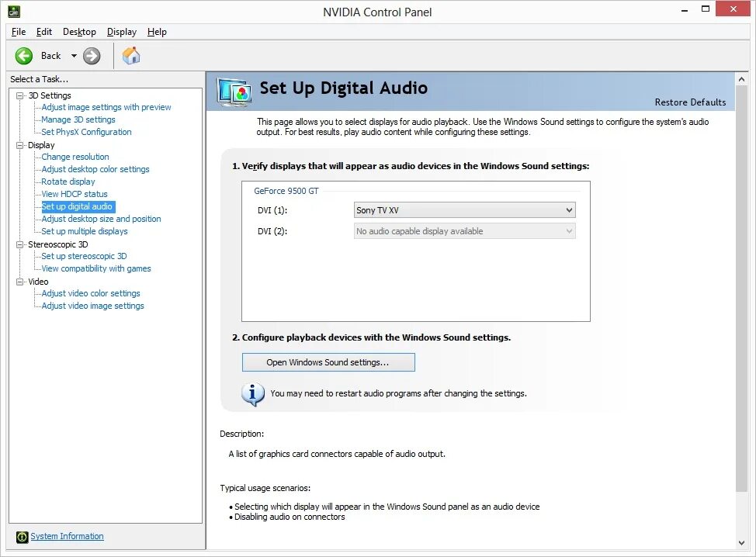Minimize the NVIDIA Control Panel window
756x557 pixels.
tap(685, 9)
